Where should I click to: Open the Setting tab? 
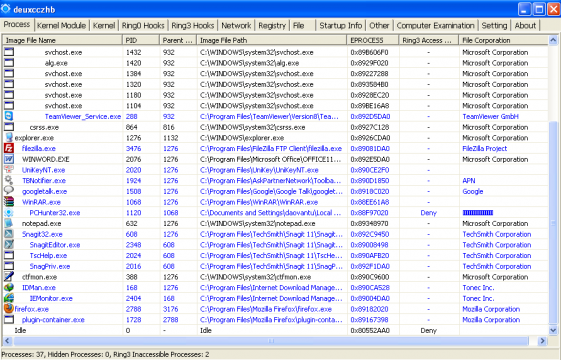coord(494,26)
